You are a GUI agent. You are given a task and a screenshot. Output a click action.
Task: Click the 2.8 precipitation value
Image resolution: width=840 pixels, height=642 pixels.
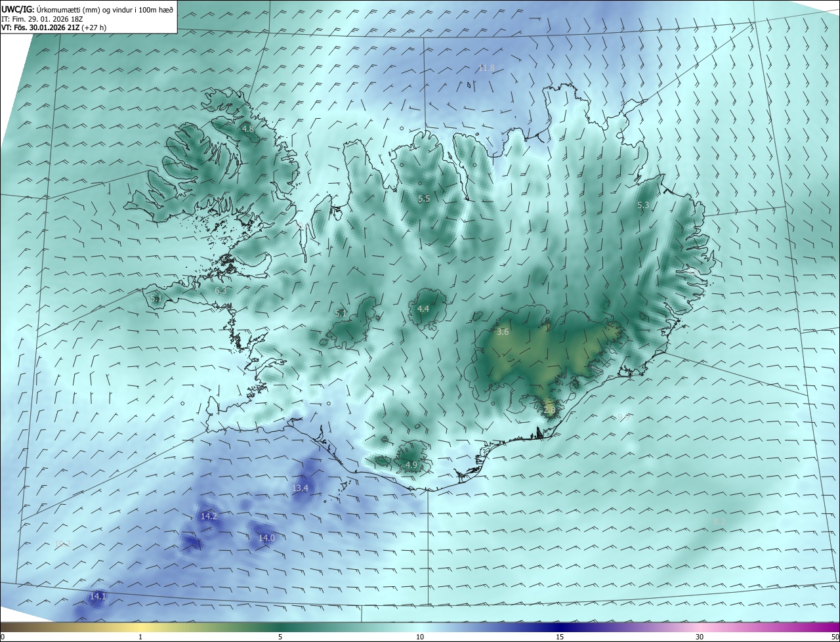click(549, 410)
